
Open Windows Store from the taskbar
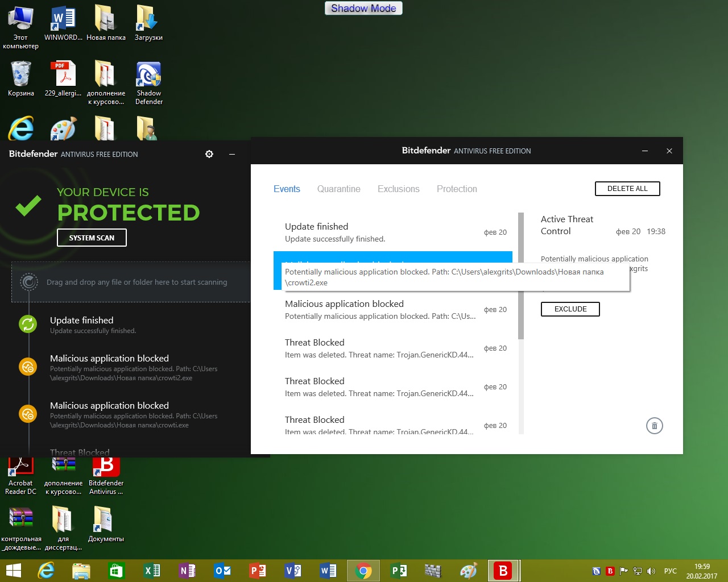pos(117,571)
